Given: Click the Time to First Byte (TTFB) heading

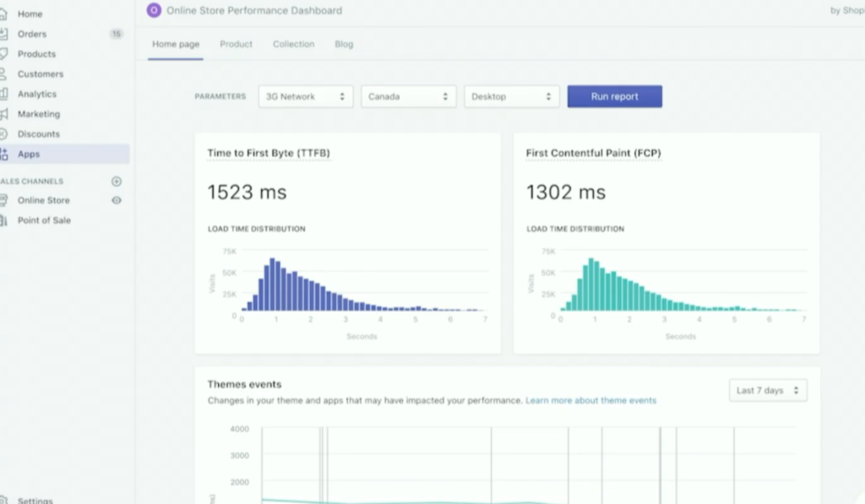Looking at the screenshot, I should (x=269, y=154).
